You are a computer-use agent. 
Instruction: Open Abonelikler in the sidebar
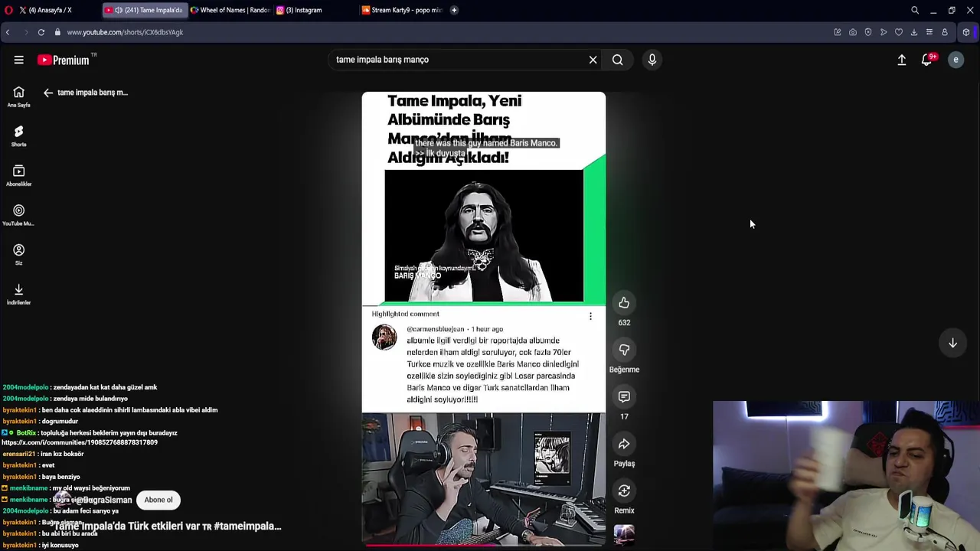pyautogui.click(x=18, y=176)
